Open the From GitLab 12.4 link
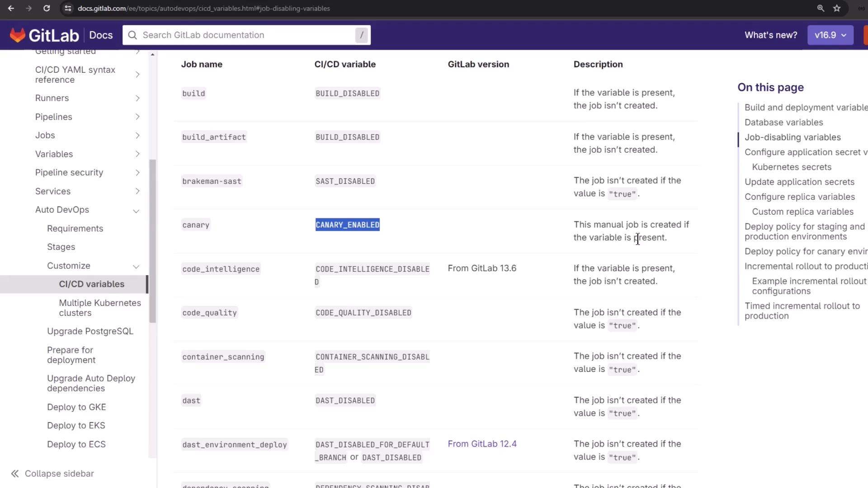This screenshot has height=488, width=868. click(x=482, y=444)
